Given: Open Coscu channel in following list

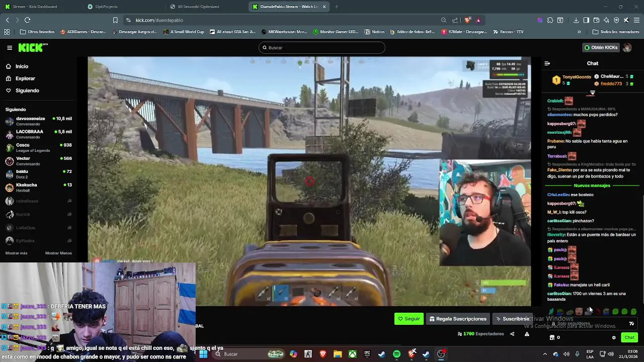Looking at the screenshot, I should tap(39, 147).
